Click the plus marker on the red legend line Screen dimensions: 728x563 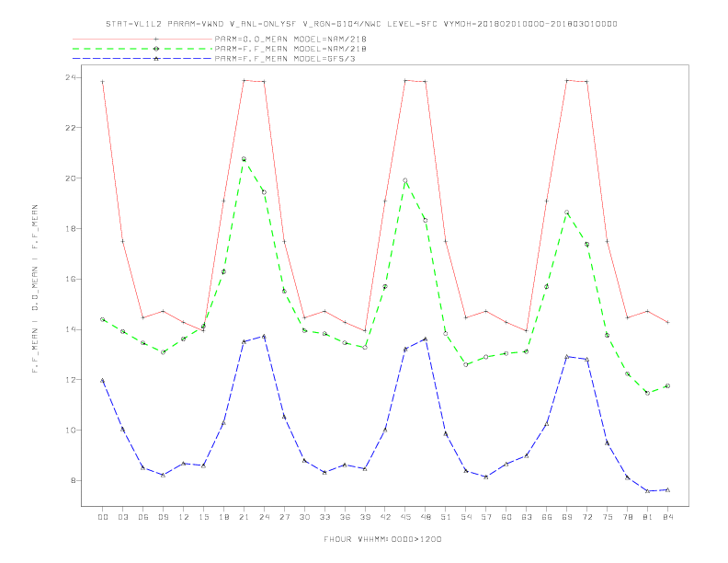tap(156, 39)
